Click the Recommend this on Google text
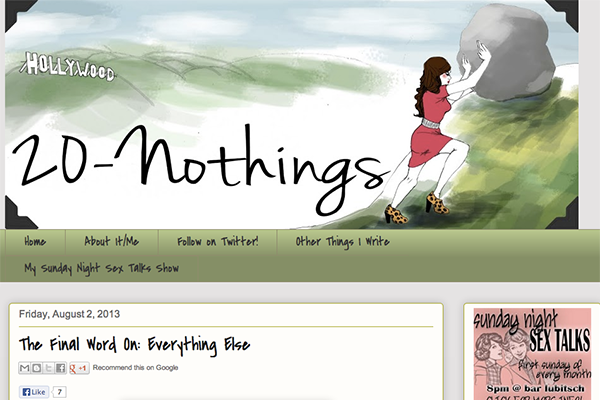Image resolution: width=600 pixels, height=400 pixels. click(x=135, y=367)
